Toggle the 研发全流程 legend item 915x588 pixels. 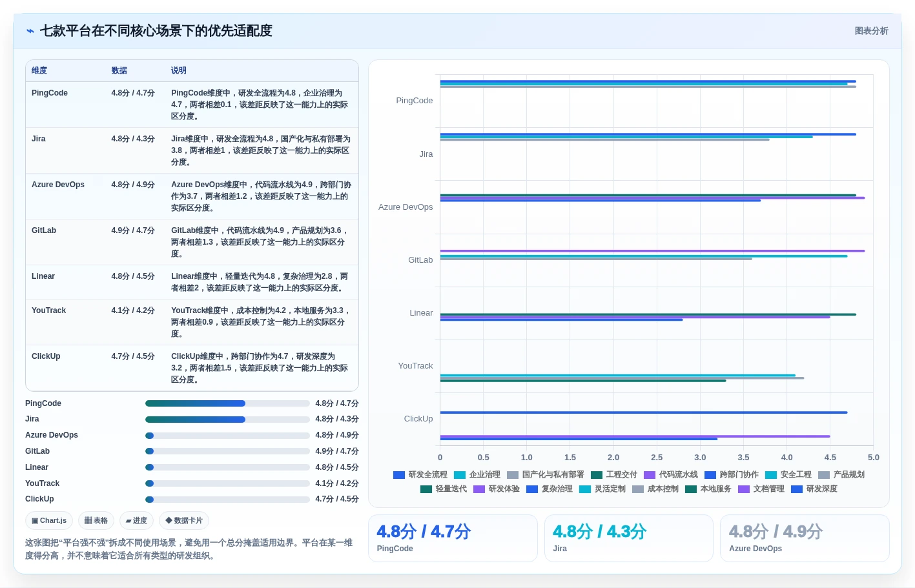pyautogui.click(x=420, y=474)
